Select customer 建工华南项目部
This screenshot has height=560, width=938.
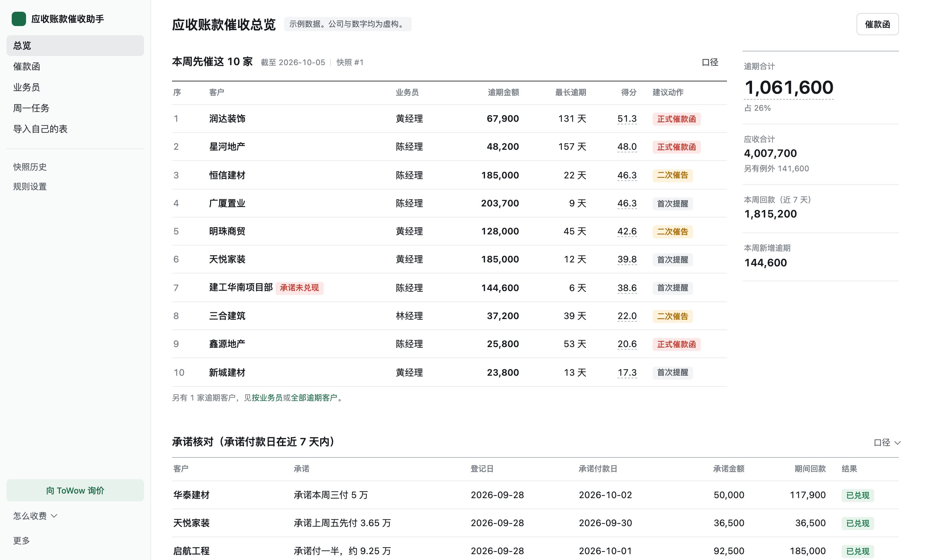click(x=241, y=287)
